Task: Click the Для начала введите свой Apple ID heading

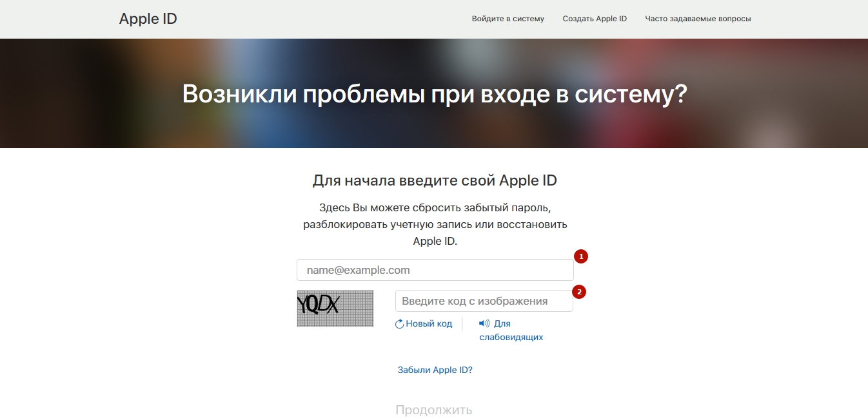Action: point(434,180)
